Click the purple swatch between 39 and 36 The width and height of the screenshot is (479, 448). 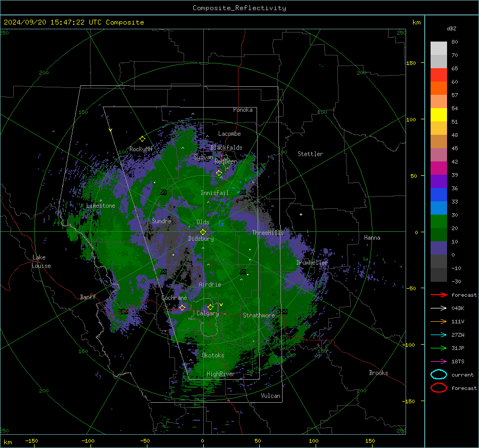(x=439, y=181)
